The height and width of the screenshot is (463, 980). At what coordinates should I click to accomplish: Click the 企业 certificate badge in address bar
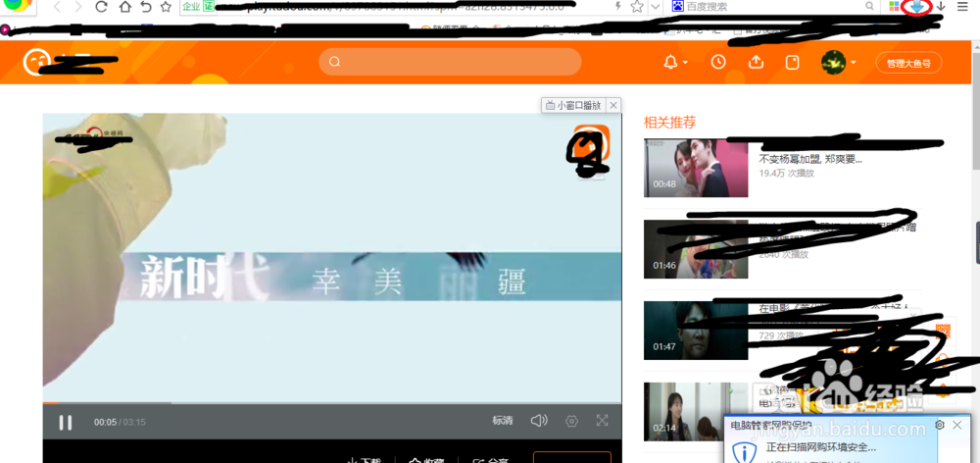192,6
